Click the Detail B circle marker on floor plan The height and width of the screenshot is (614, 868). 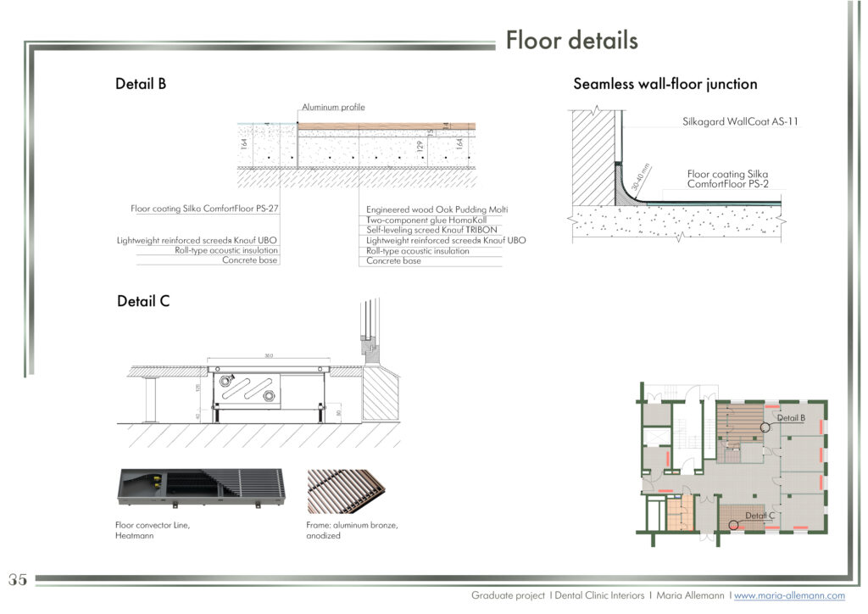pos(765,427)
